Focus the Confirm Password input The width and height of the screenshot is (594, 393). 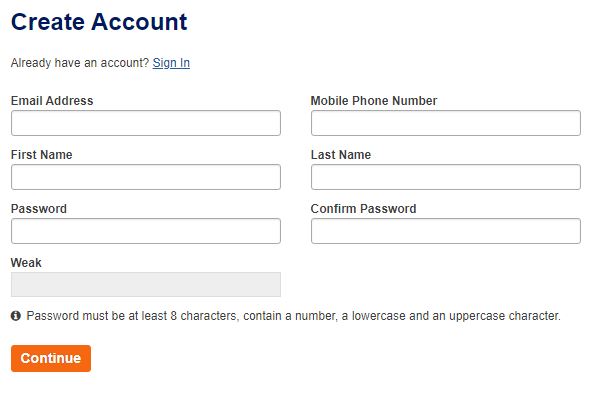446,231
